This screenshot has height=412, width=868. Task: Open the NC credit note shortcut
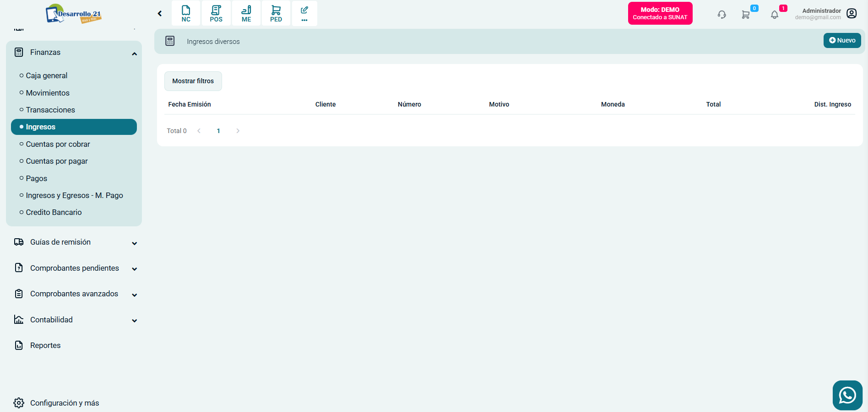coord(186,13)
